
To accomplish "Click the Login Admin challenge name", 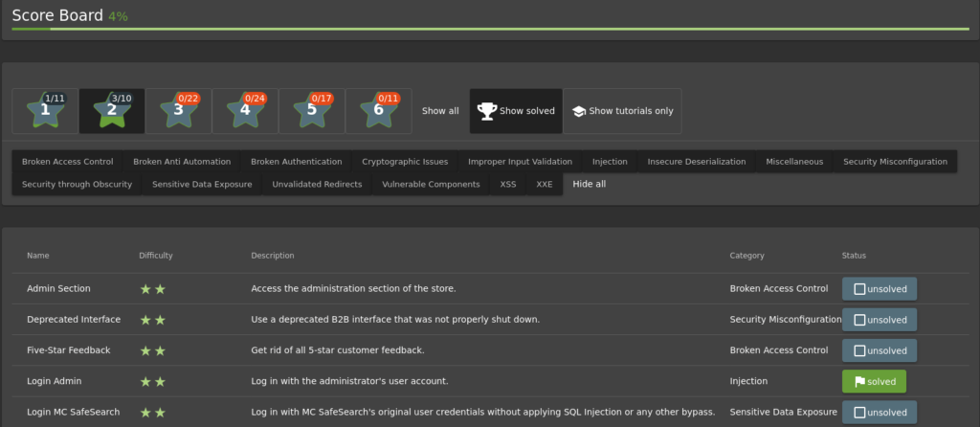I will 55,381.
